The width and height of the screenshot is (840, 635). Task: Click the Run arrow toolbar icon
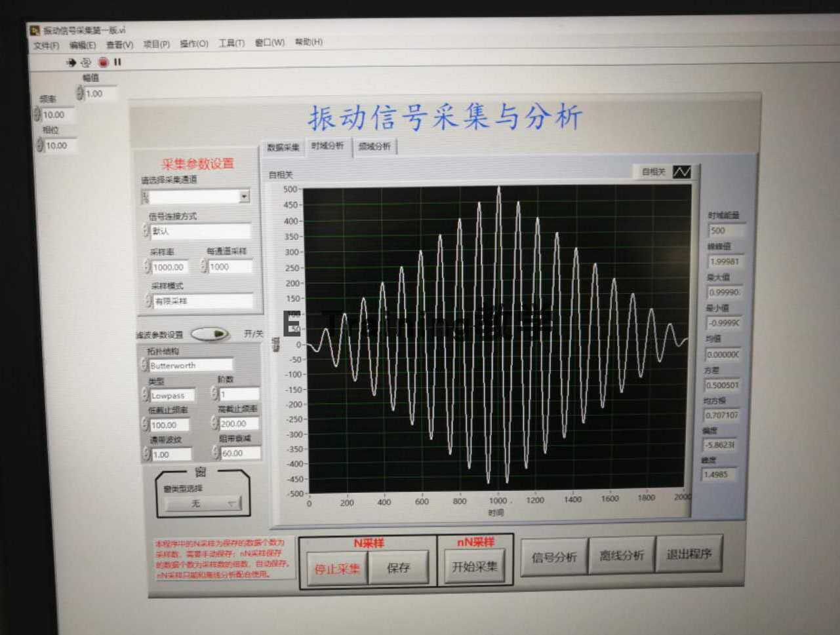coord(71,62)
